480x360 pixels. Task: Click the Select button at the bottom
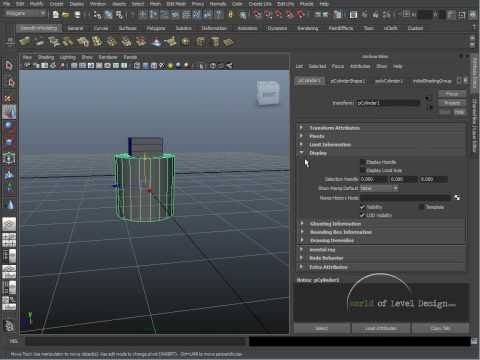(x=322, y=328)
